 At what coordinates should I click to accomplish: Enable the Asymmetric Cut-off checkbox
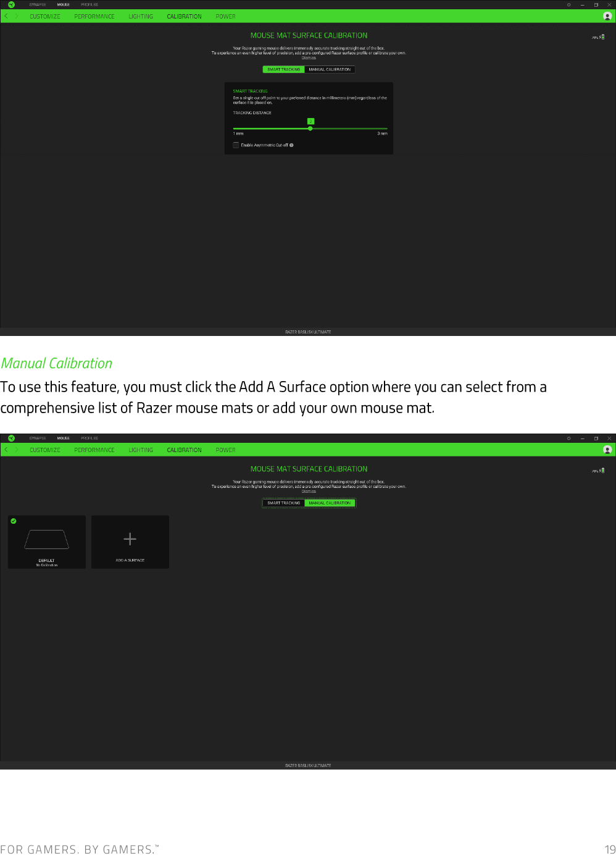coord(236,145)
